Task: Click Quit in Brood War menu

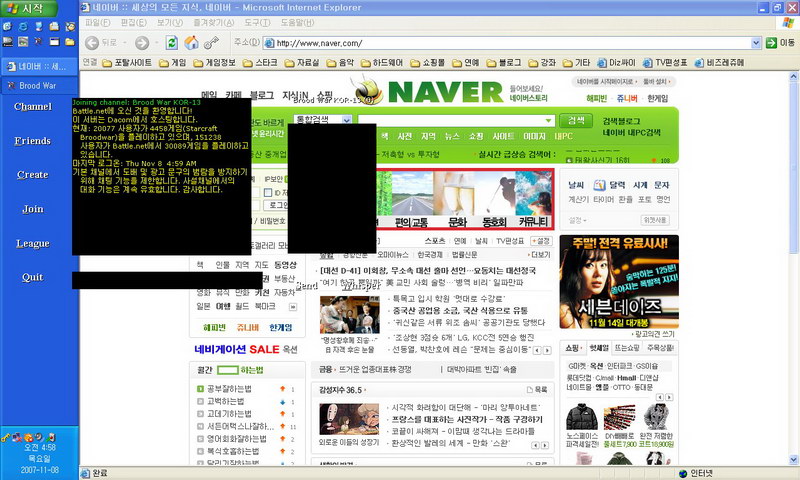Action: click(33, 277)
